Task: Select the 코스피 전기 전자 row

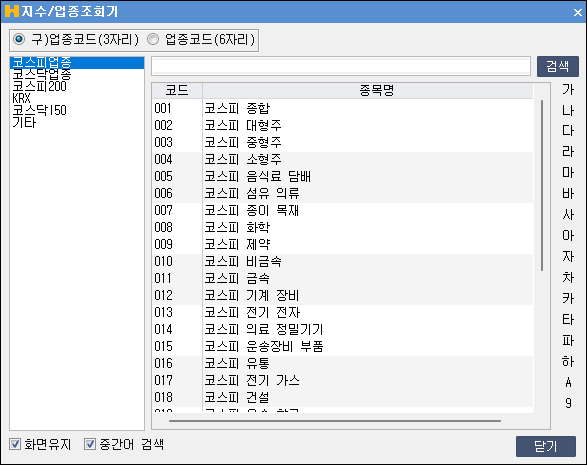Action: click(343, 312)
